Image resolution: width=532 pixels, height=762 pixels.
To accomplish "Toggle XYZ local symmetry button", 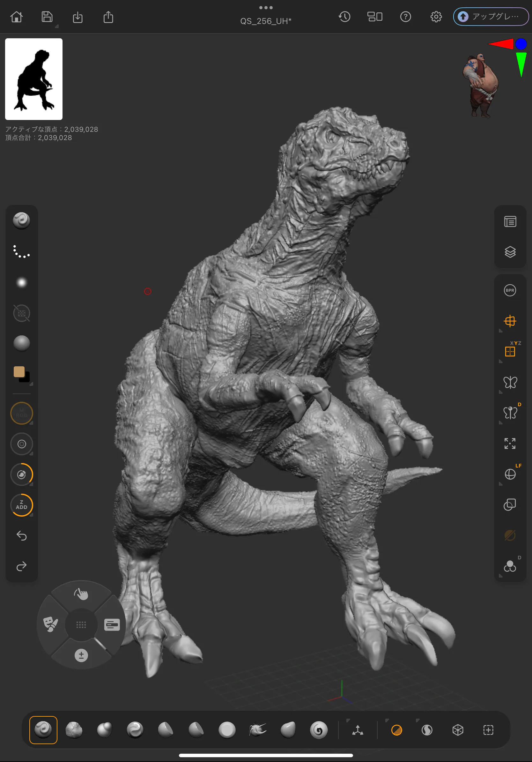I will tap(510, 351).
